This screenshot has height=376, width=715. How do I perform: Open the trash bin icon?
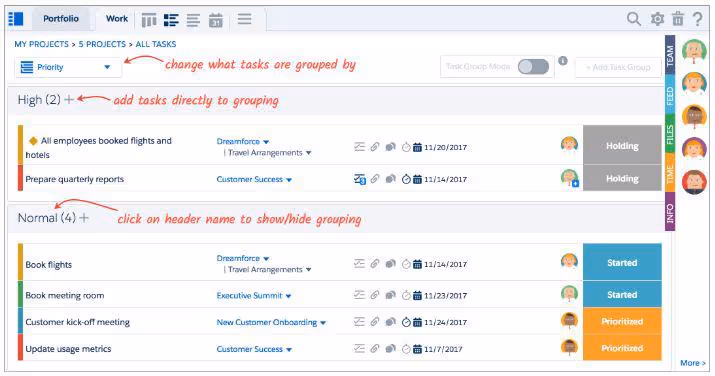point(678,19)
